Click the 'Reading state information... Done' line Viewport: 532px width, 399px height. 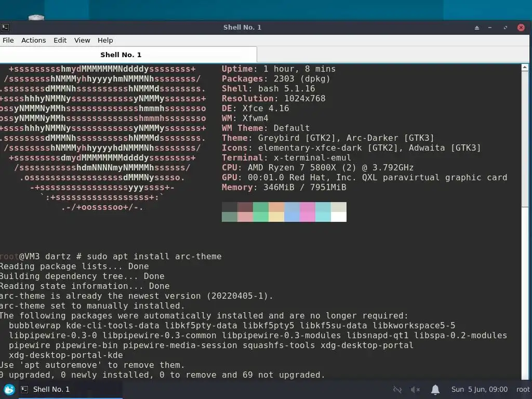85,286
